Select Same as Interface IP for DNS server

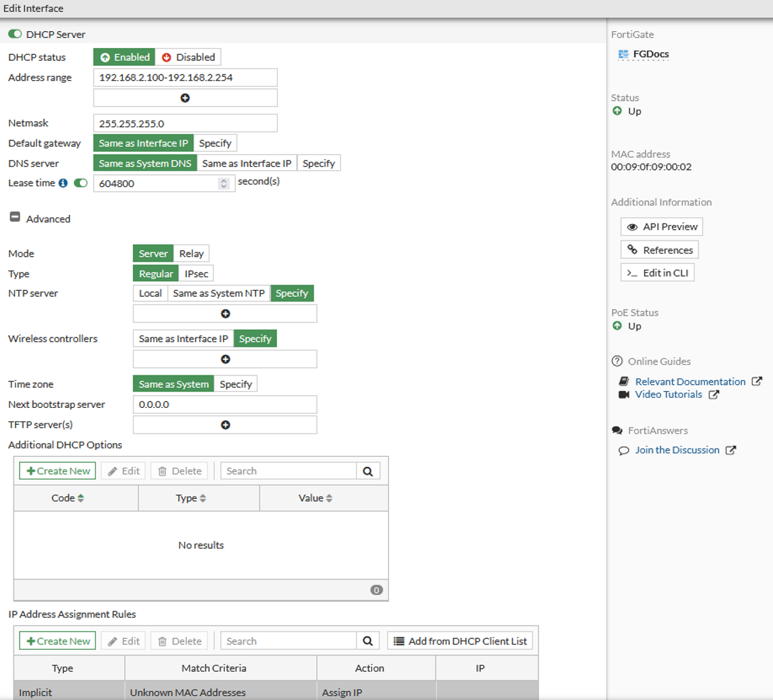247,163
